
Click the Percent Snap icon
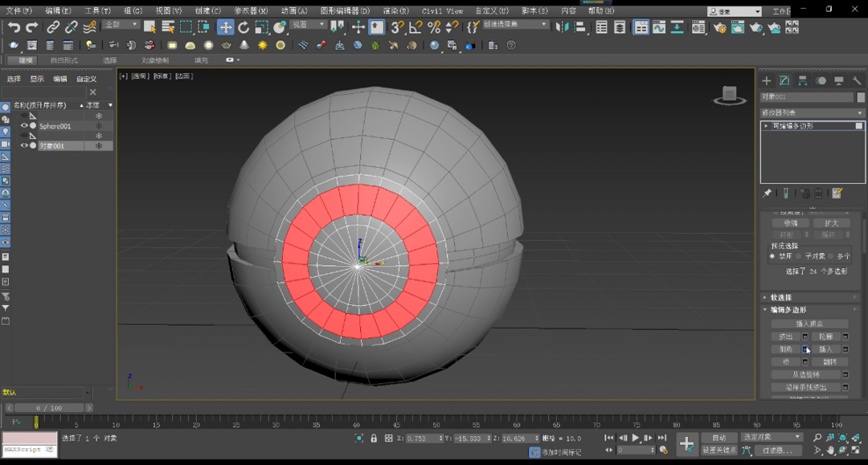coord(434,27)
